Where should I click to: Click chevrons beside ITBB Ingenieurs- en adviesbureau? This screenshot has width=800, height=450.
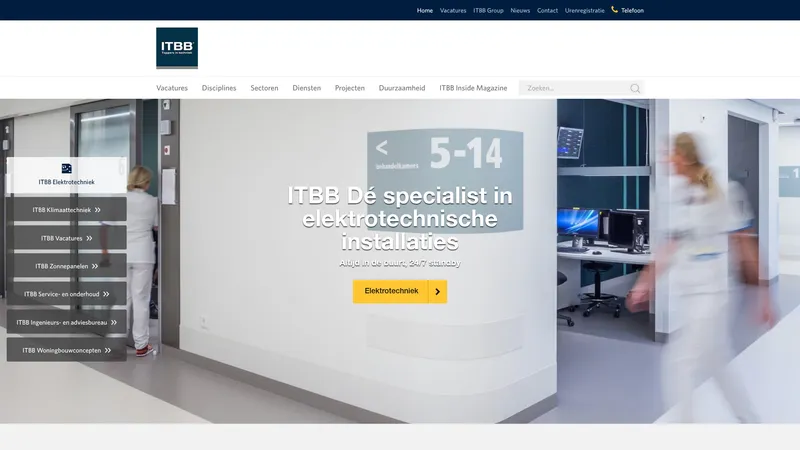tap(114, 322)
